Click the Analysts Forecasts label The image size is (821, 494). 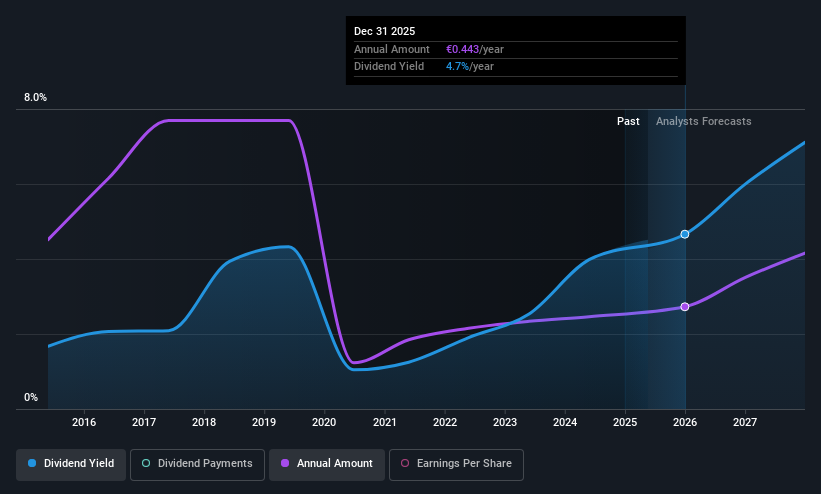[x=704, y=122]
